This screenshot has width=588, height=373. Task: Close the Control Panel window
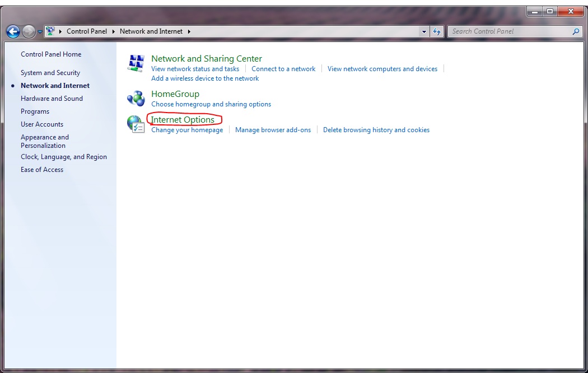click(x=571, y=12)
